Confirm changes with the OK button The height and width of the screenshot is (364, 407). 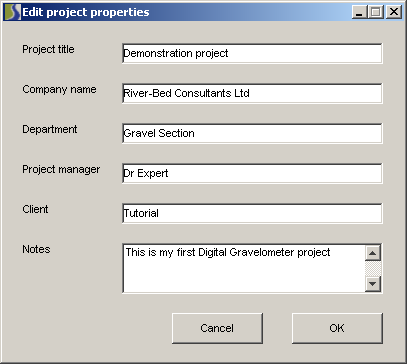coord(337,328)
